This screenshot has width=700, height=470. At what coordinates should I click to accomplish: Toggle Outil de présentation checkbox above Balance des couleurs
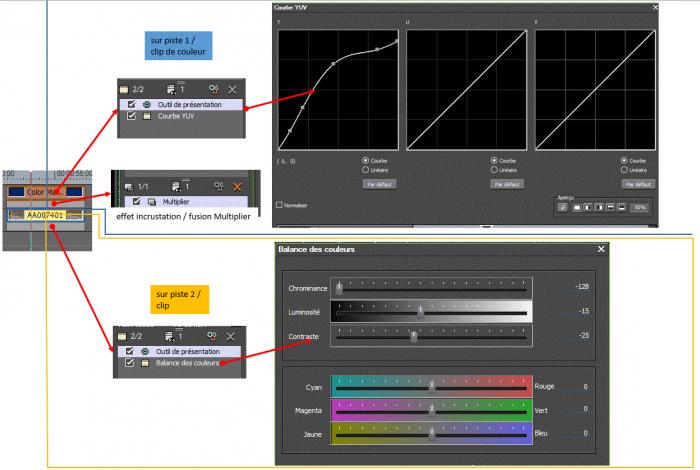(x=129, y=351)
